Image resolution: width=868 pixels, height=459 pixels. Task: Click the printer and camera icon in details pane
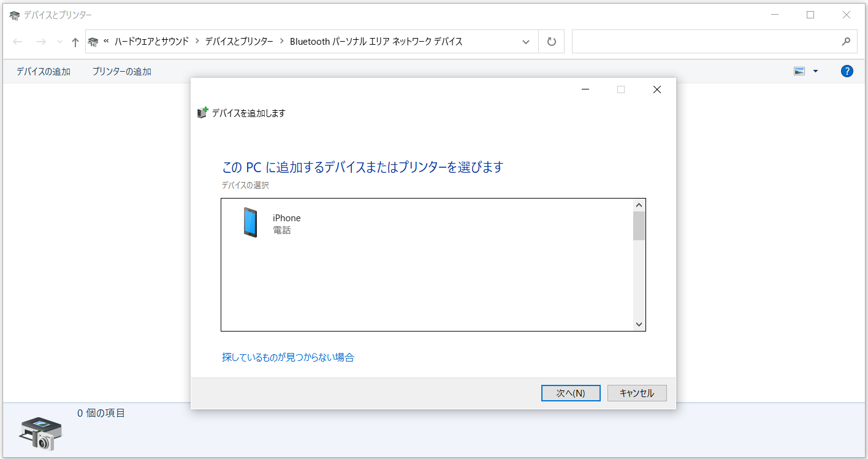click(41, 433)
